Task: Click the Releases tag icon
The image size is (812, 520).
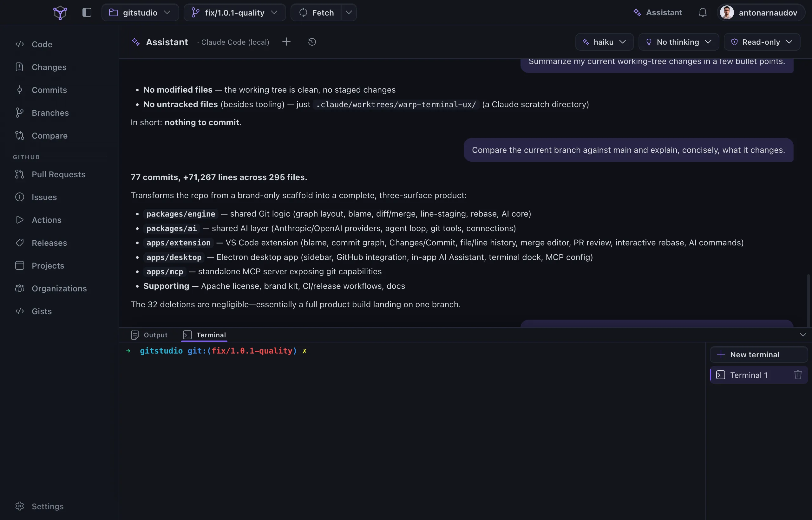Action: coord(20,243)
